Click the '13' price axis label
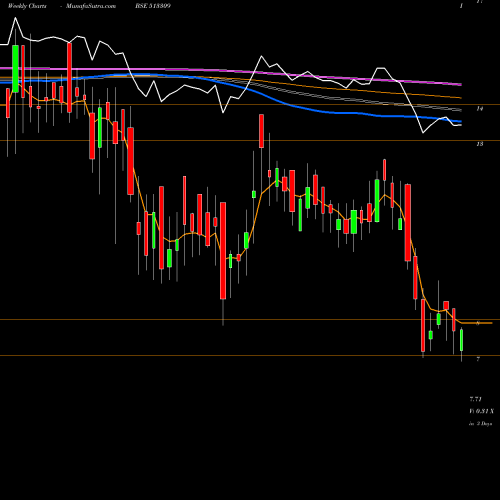The image size is (500, 500). 480,144
